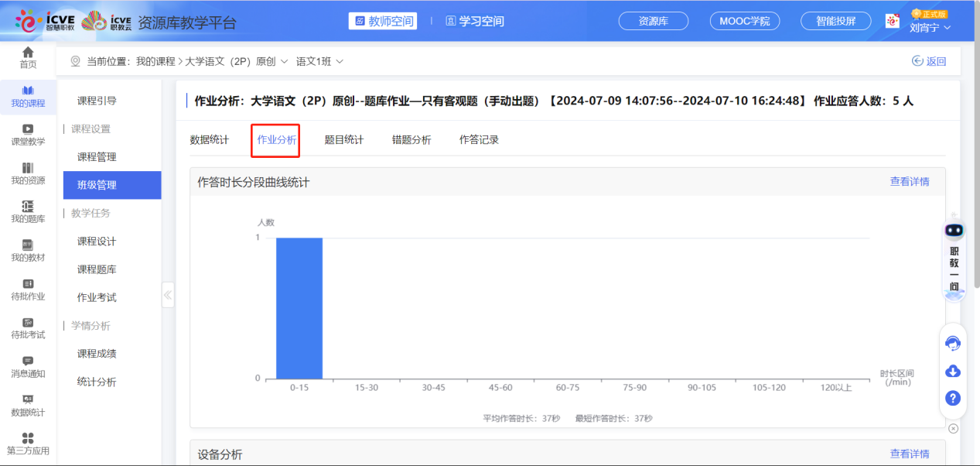The height and width of the screenshot is (466, 980).
Task: Collapse the course side menu with arrow handle
Action: (x=168, y=295)
